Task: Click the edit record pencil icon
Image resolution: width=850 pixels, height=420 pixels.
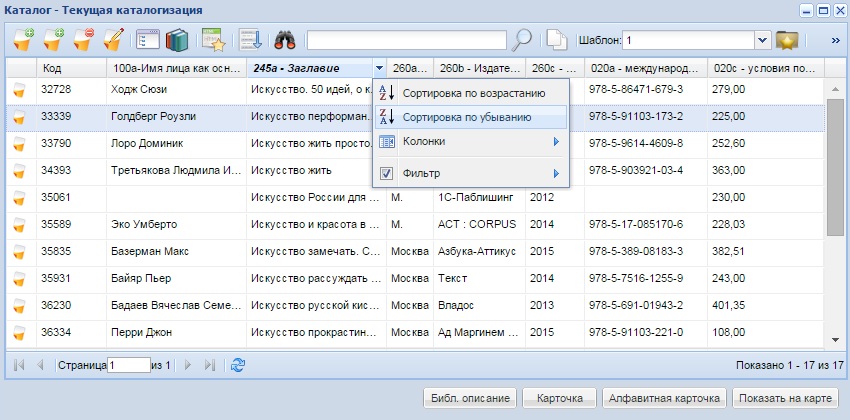Action: tap(113, 40)
